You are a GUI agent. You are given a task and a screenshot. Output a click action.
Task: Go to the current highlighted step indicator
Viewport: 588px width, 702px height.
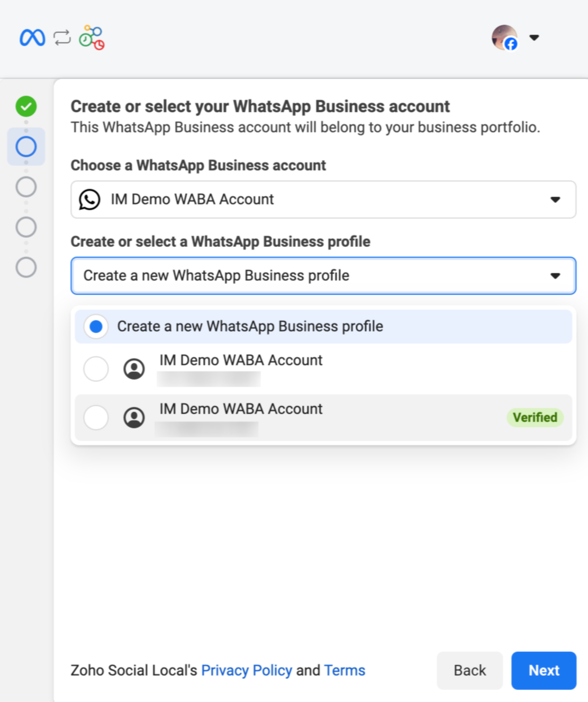[x=26, y=147]
